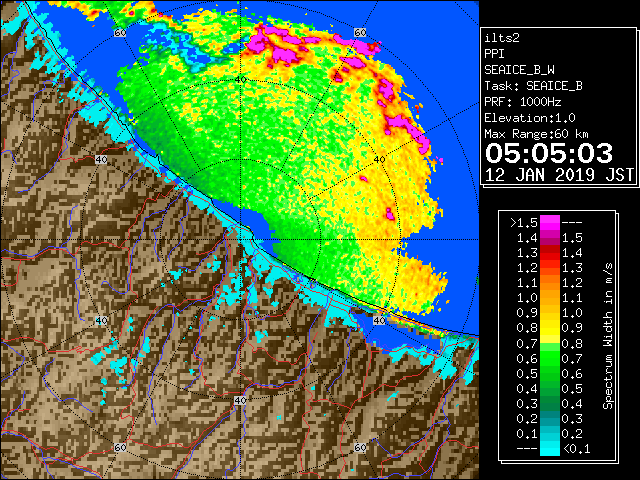Viewport: 640px width, 480px height.
Task: Select the 'PPI' scan type text
Action: [x=494, y=54]
